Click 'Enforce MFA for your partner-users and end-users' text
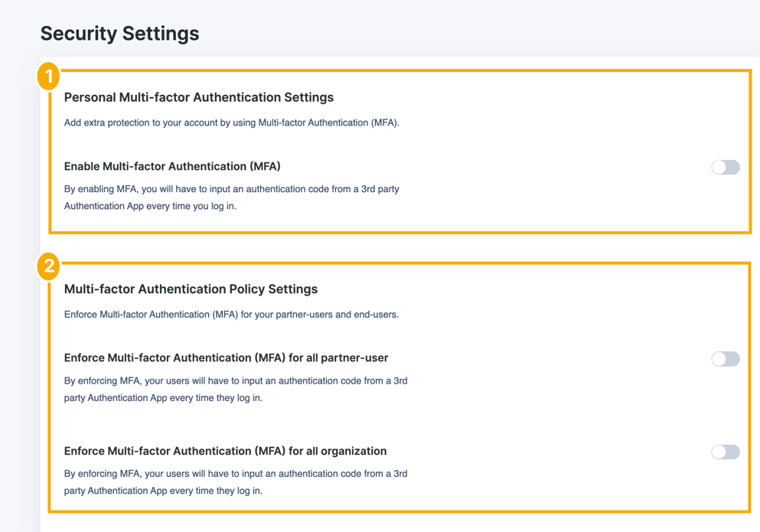This screenshot has height=532, width=760. (231, 314)
